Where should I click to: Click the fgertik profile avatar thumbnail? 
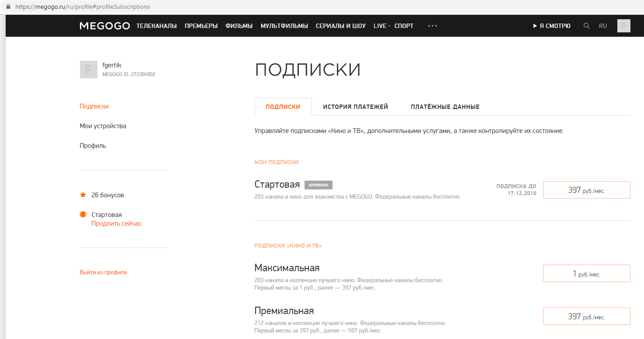(88, 70)
